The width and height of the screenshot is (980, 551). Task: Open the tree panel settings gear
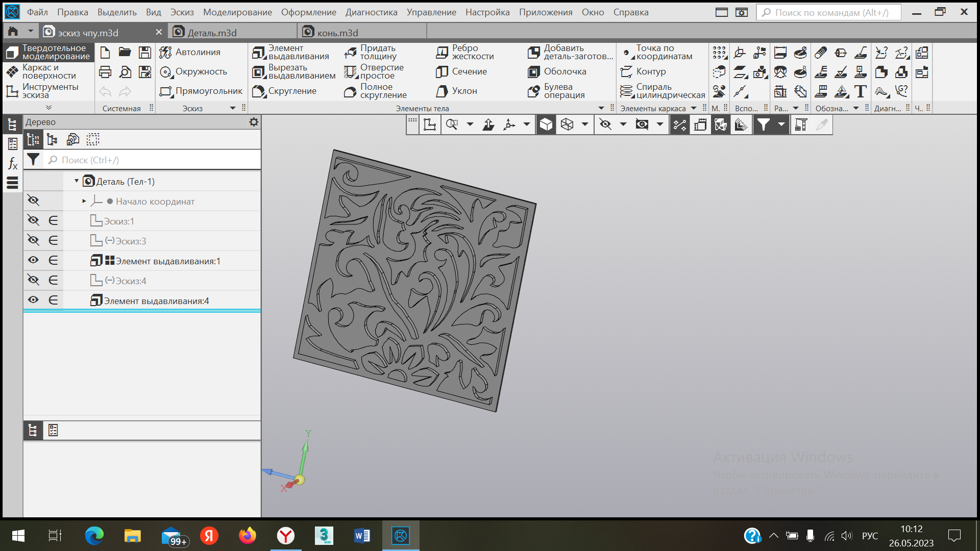[x=254, y=122]
